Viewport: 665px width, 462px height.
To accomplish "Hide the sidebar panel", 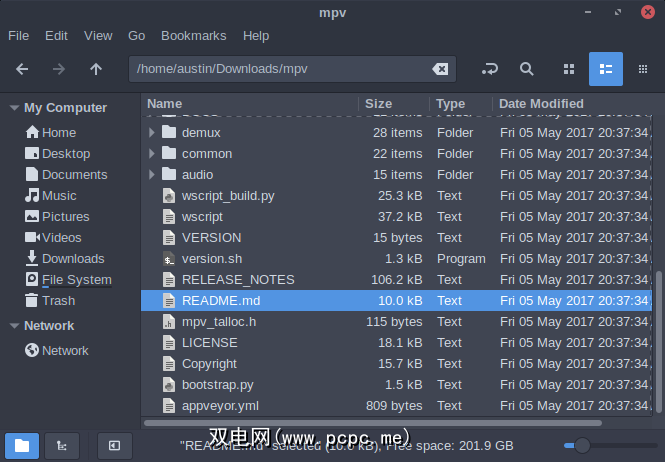I will [x=115, y=446].
